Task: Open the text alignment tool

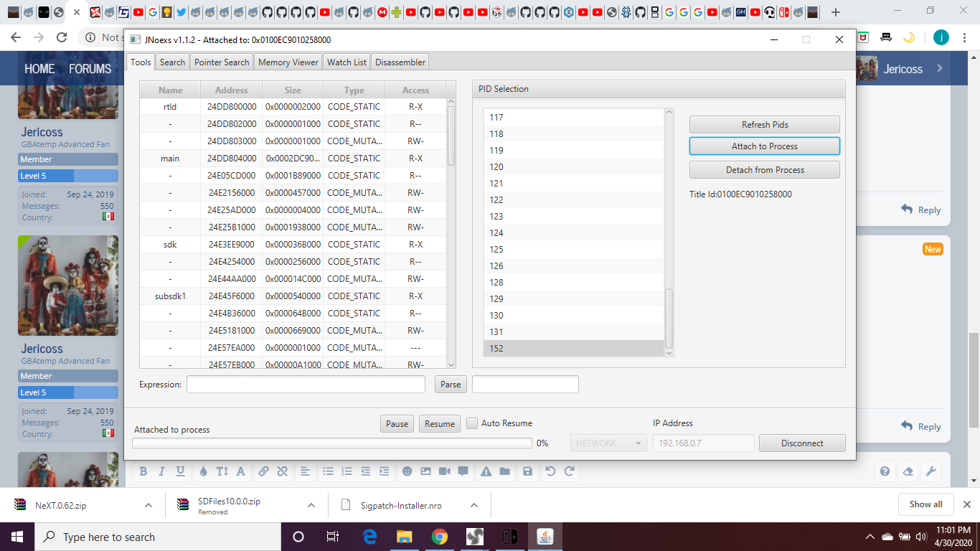Action: click(305, 471)
